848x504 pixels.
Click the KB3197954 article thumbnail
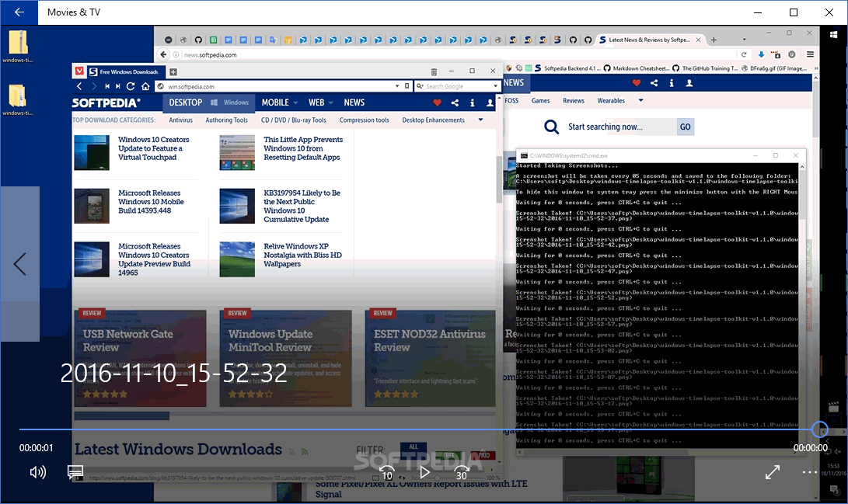[237, 206]
